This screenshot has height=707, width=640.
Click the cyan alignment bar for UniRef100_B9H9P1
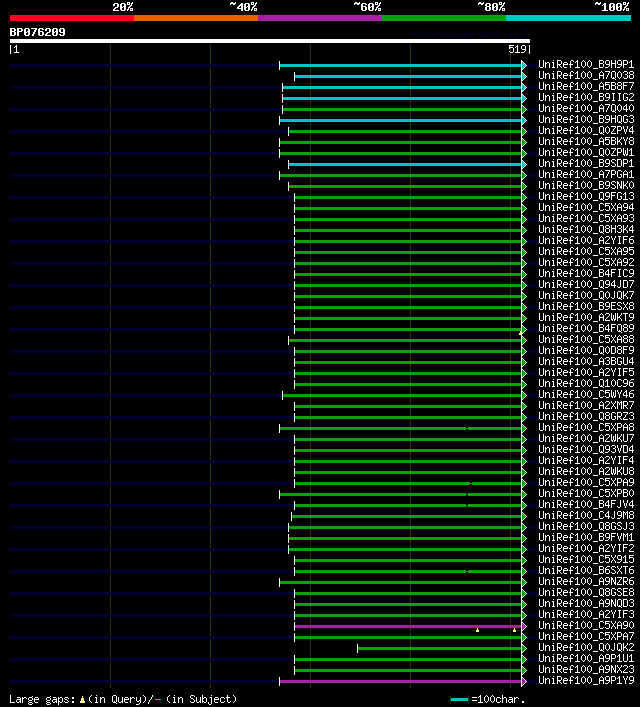pyautogui.click(x=401, y=65)
